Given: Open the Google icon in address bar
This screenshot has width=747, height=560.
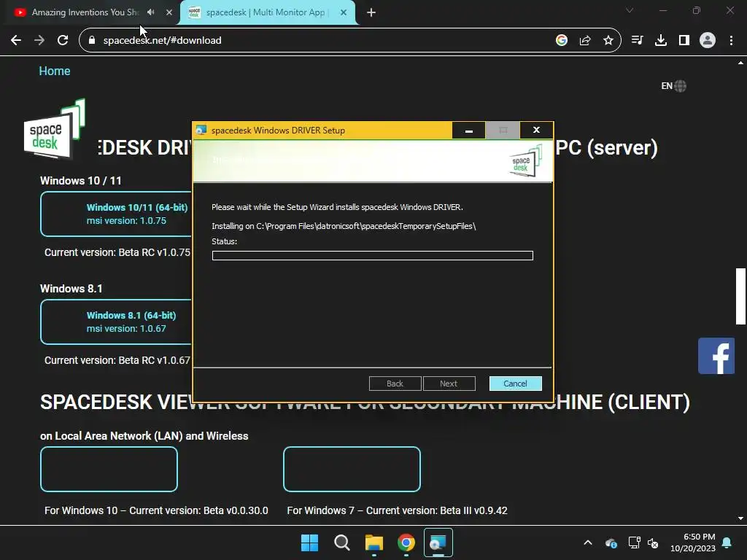Looking at the screenshot, I should click(x=562, y=41).
